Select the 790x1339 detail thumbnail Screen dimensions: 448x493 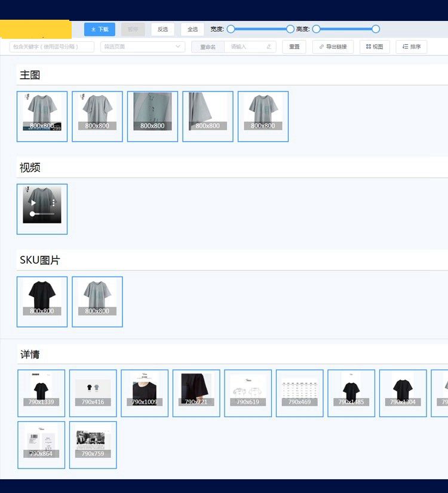click(x=41, y=393)
